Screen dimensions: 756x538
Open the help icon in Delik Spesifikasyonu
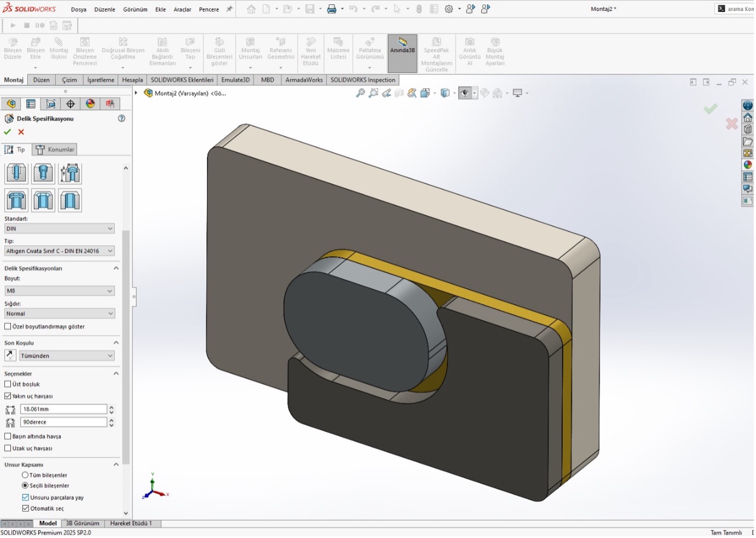click(122, 118)
